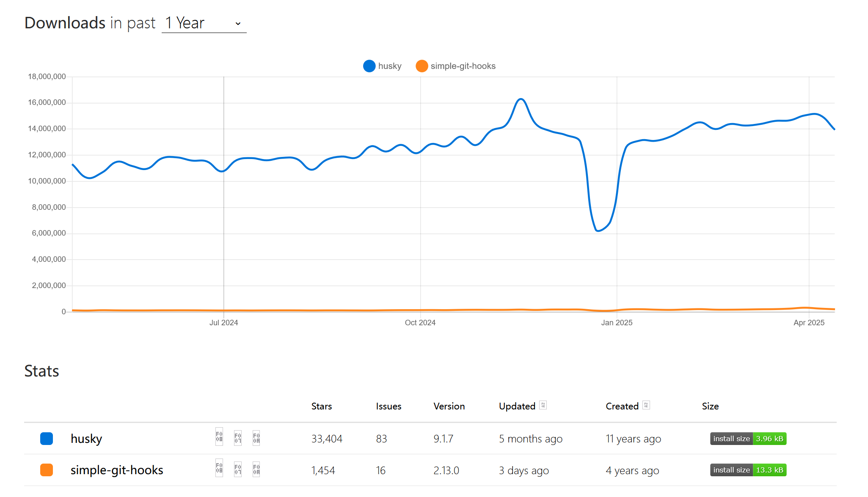The width and height of the screenshot is (868, 497).
Task: Click the middle link icon in simple-git-hooks row
Action: (238, 470)
